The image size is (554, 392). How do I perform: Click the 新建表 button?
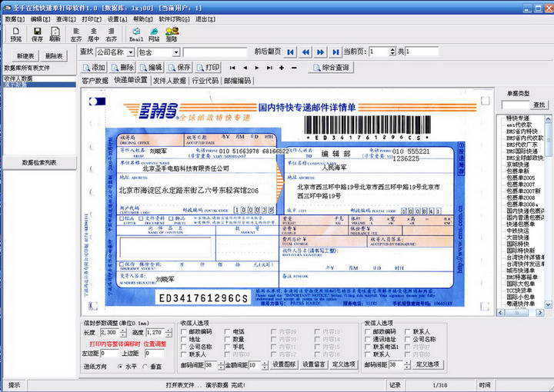[25, 56]
